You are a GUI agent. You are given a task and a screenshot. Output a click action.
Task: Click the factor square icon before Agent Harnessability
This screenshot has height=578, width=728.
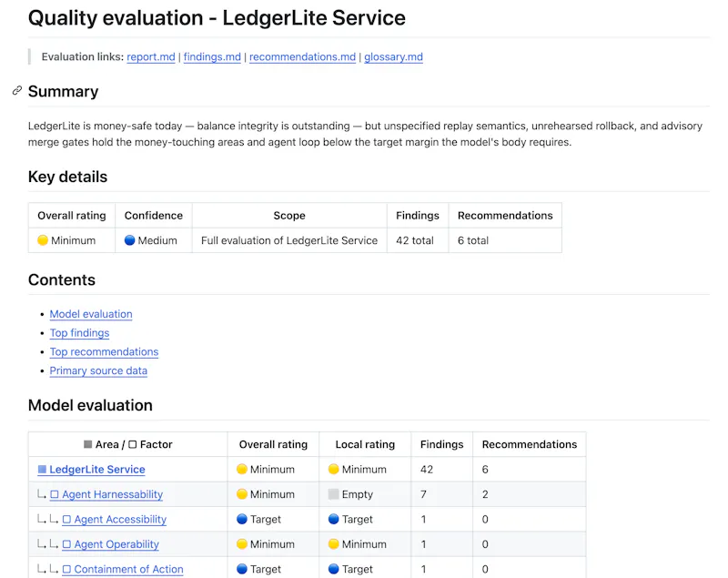(x=55, y=494)
